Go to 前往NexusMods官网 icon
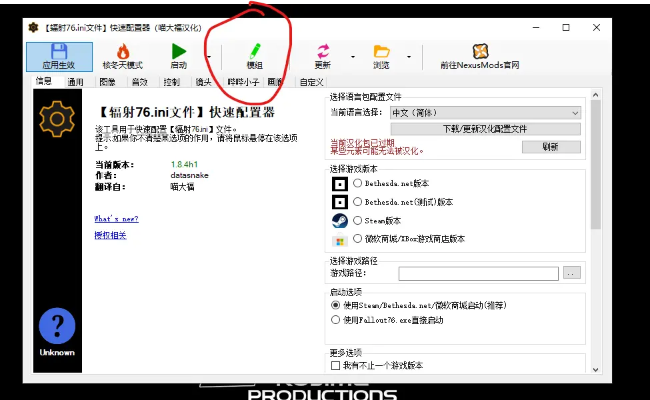 (x=480, y=51)
